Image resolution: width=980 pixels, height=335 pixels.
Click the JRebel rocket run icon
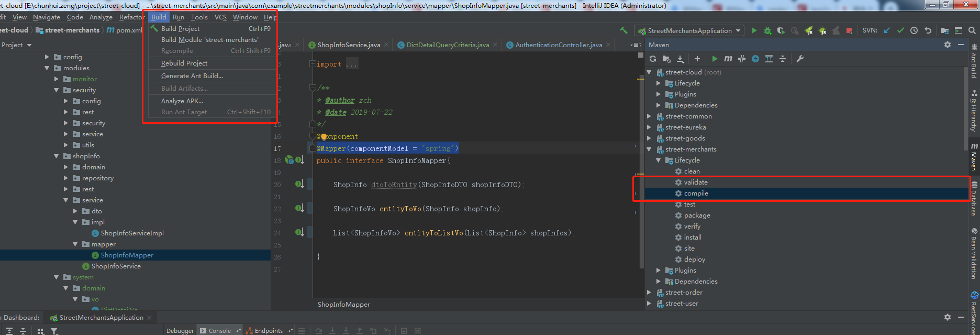(809, 30)
